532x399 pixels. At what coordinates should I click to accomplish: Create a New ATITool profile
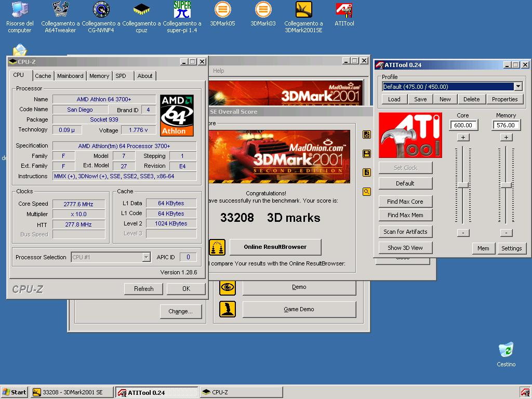point(445,99)
